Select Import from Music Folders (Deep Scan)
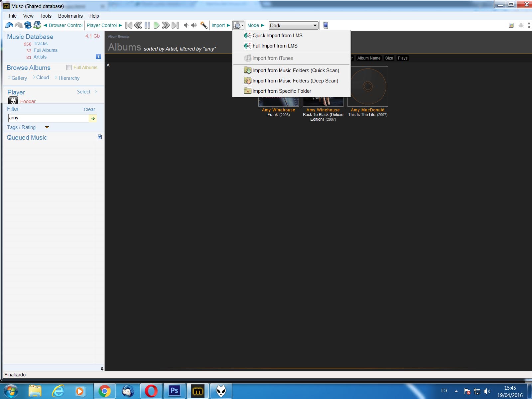This screenshot has height=399, width=532. click(x=291, y=81)
